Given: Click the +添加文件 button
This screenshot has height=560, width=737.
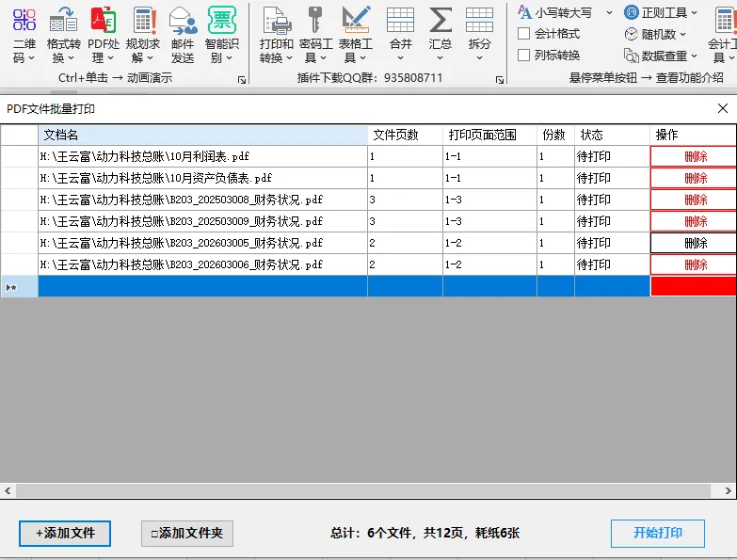Looking at the screenshot, I should click(x=65, y=534).
